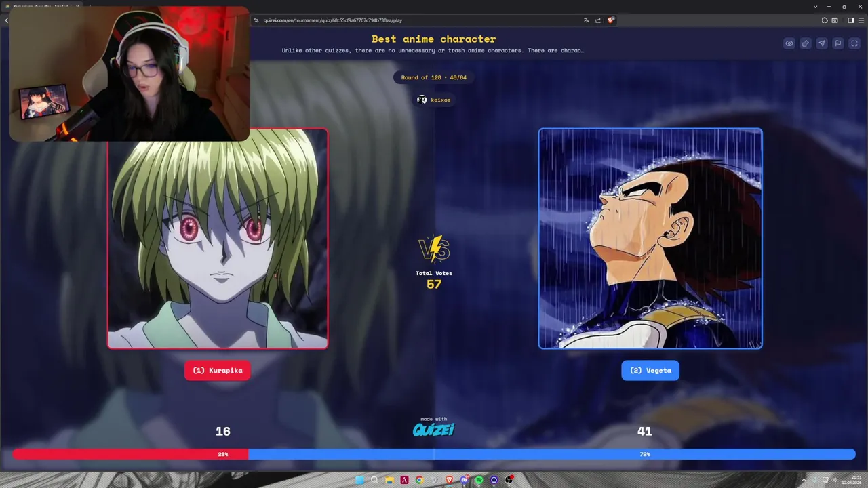The height and width of the screenshot is (488, 868).
Task: Expand the tab search chevron in title bar
Action: (x=815, y=7)
